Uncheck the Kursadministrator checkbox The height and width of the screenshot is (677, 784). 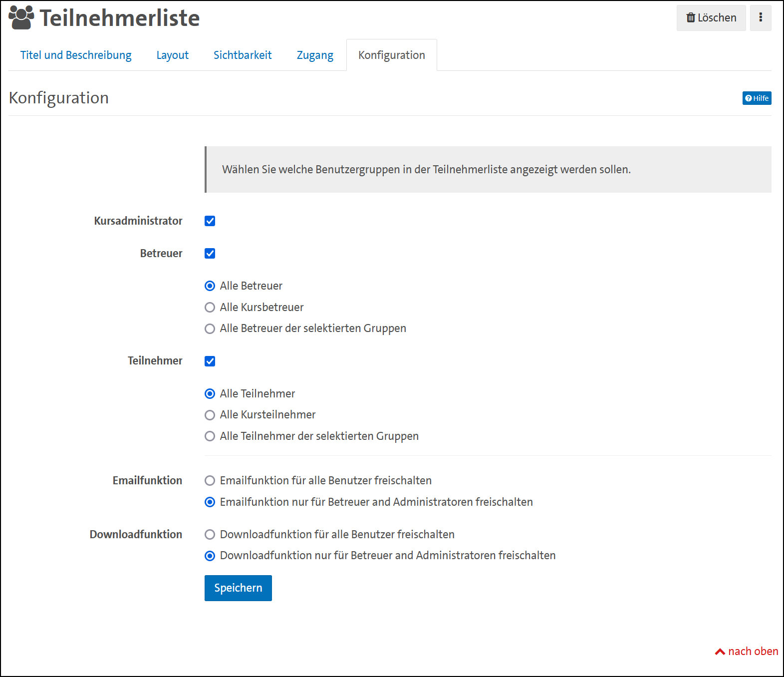tap(210, 221)
